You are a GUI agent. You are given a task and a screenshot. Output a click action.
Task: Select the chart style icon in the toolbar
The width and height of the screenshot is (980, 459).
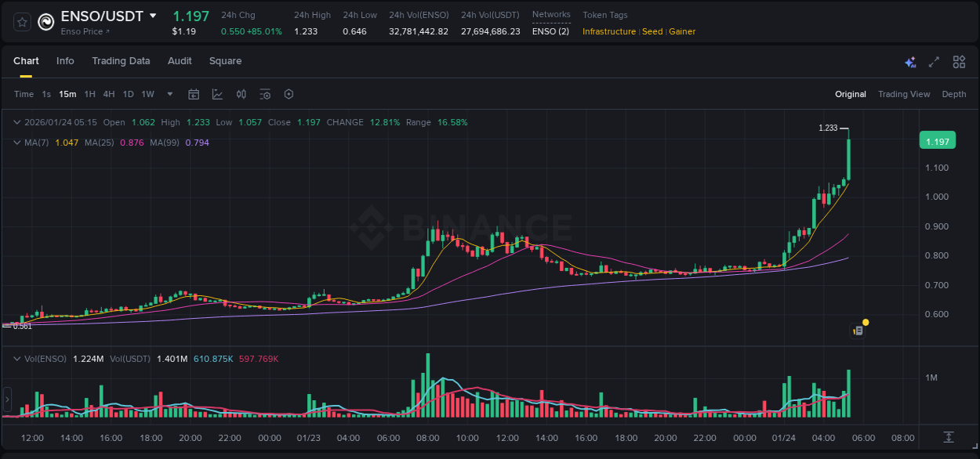pos(217,94)
